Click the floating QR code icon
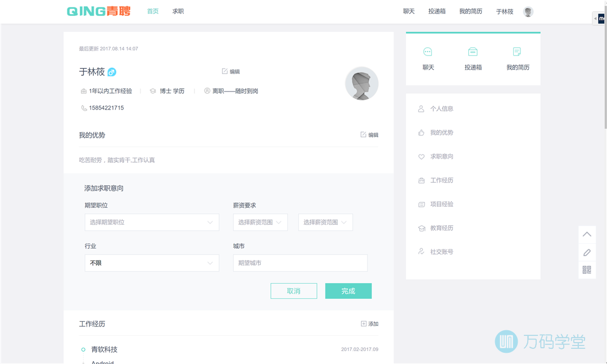This screenshot has height=364, width=607. point(587,270)
